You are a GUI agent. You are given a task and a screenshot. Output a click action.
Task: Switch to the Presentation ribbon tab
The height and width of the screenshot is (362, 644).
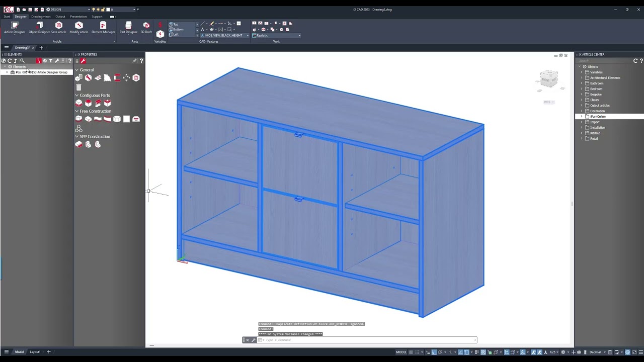78,17
